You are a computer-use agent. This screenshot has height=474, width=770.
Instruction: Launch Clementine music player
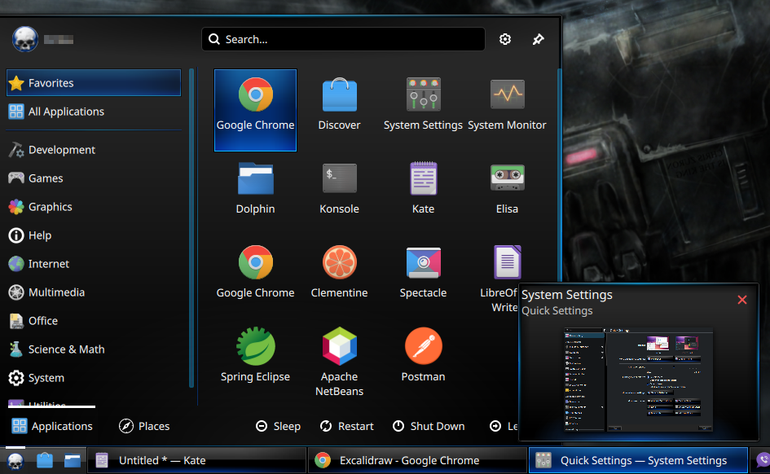pyautogui.click(x=339, y=272)
